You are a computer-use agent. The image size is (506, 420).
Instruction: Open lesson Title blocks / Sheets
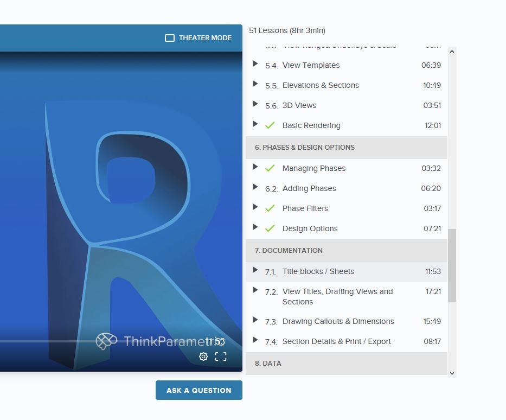click(x=318, y=271)
